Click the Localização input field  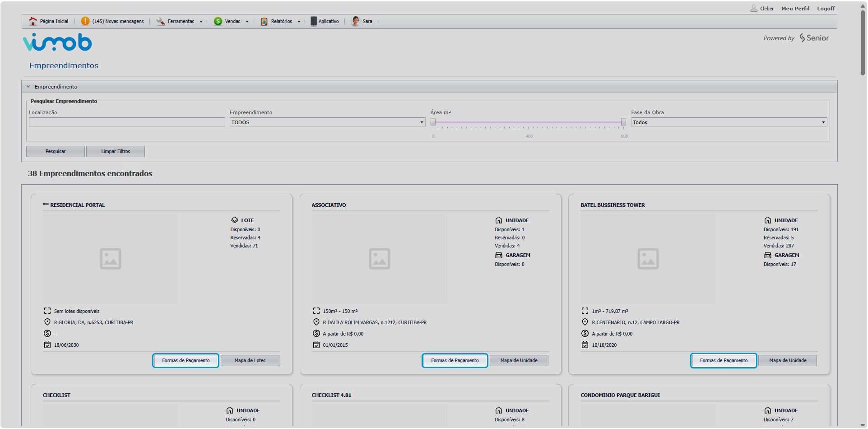click(x=127, y=122)
